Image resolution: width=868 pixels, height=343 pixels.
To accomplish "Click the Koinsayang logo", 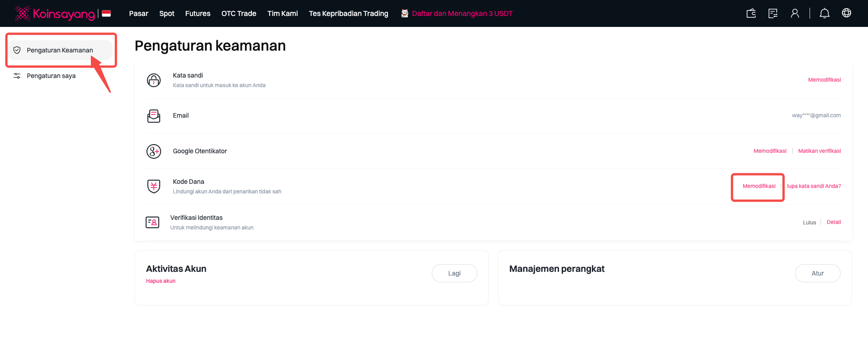I will pos(55,14).
